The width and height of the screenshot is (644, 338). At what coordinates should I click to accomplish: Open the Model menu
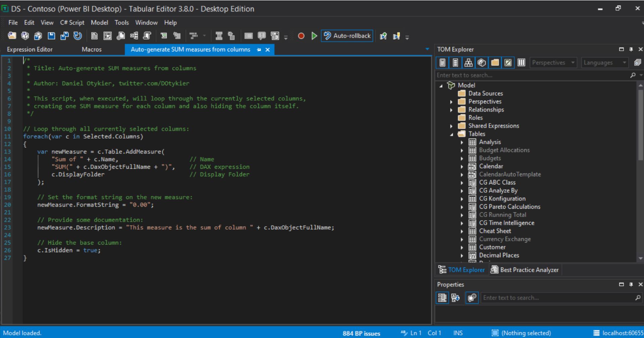99,22
